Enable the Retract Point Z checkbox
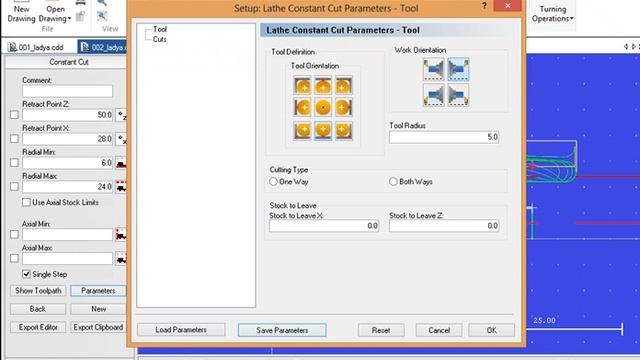Screen dimensions: 640x360 (14, 115)
